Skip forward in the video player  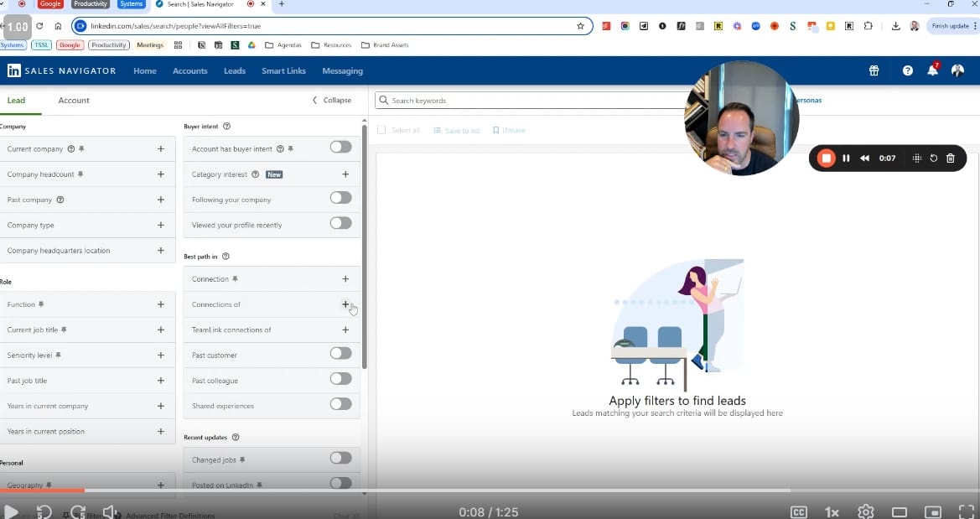(x=77, y=512)
